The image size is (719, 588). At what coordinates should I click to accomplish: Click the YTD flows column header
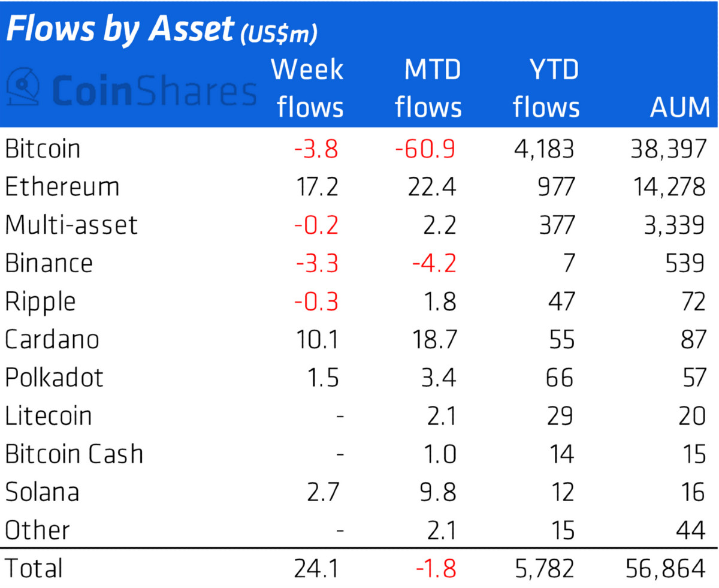pyautogui.click(x=546, y=89)
